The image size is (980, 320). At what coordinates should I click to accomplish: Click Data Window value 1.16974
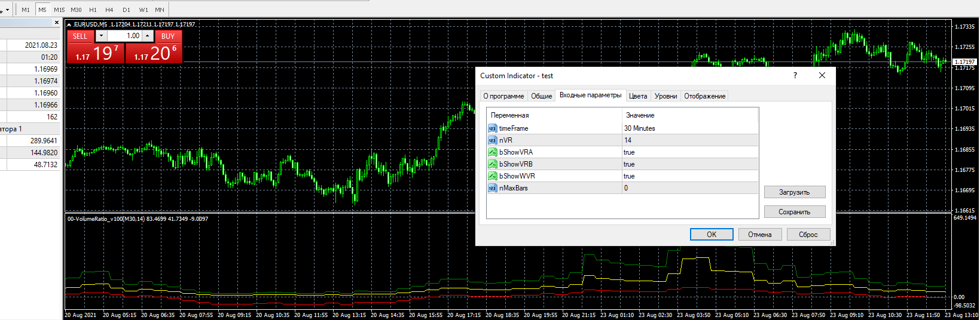coord(46,81)
